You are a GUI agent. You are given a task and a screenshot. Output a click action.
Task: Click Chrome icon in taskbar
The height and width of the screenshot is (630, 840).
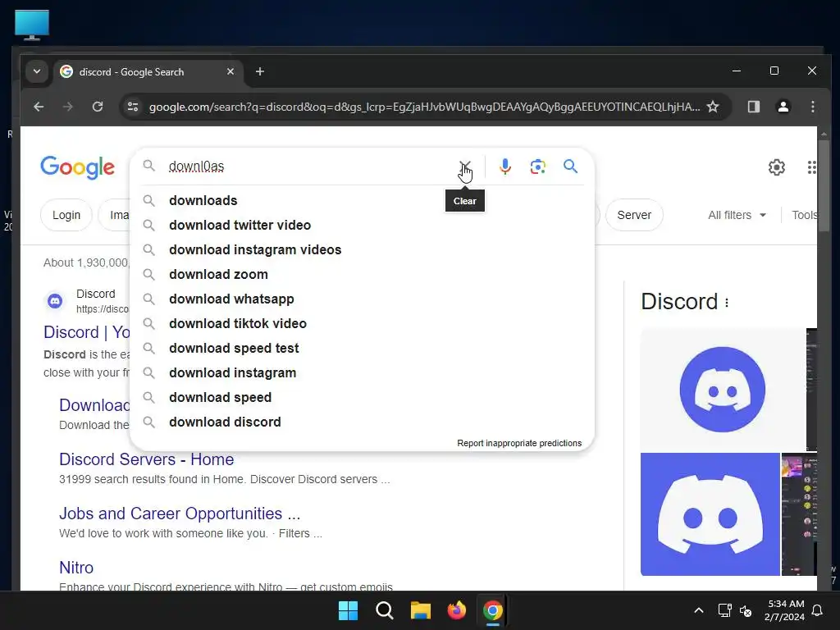[493, 610]
